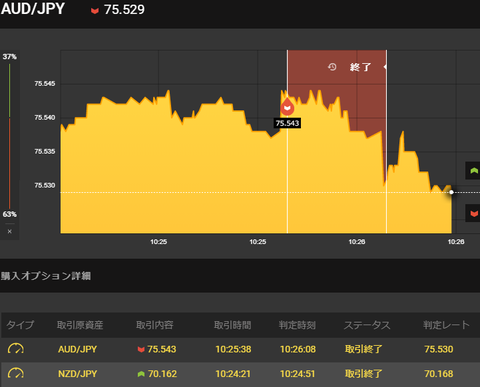Click the ステータス column header
Screen dimensions: 480x387
point(367,325)
